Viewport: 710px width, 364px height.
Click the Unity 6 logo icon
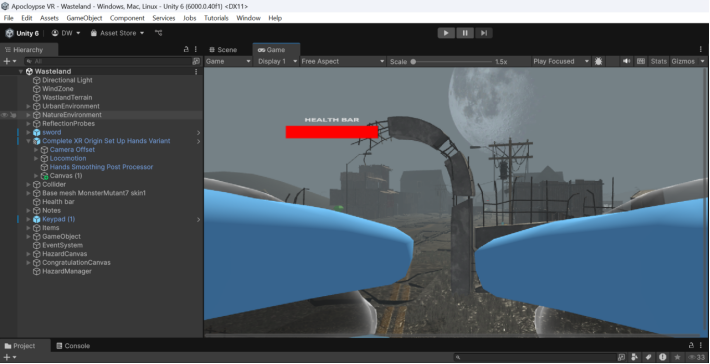point(10,33)
